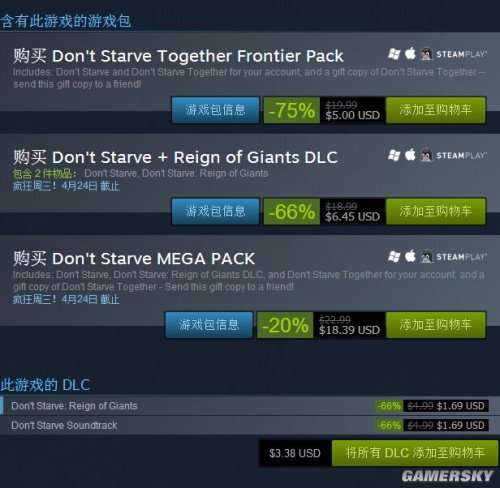This screenshot has width=500, height=488.
Task: Add Frontier Pack to cart
Action: [x=436, y=110]
